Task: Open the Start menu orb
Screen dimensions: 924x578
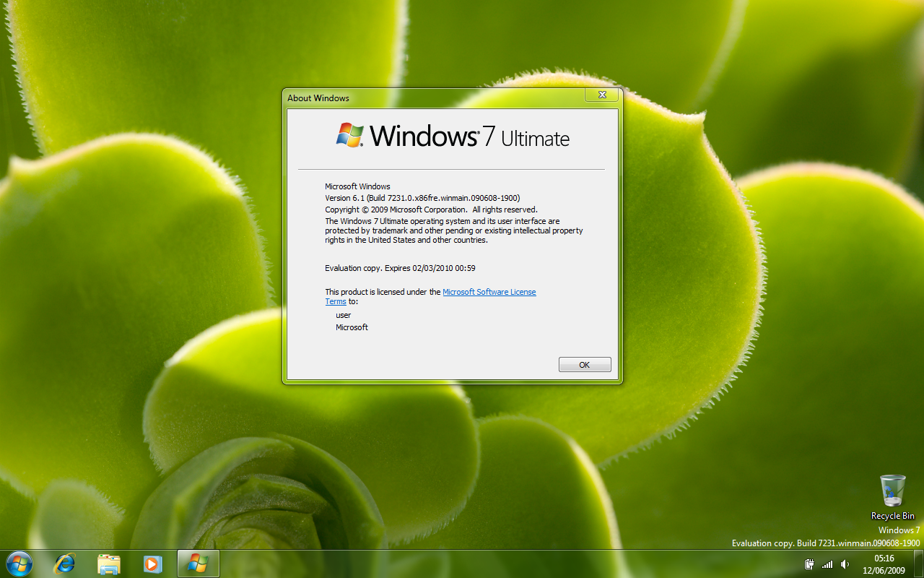Action: click(x=19, y=563)
